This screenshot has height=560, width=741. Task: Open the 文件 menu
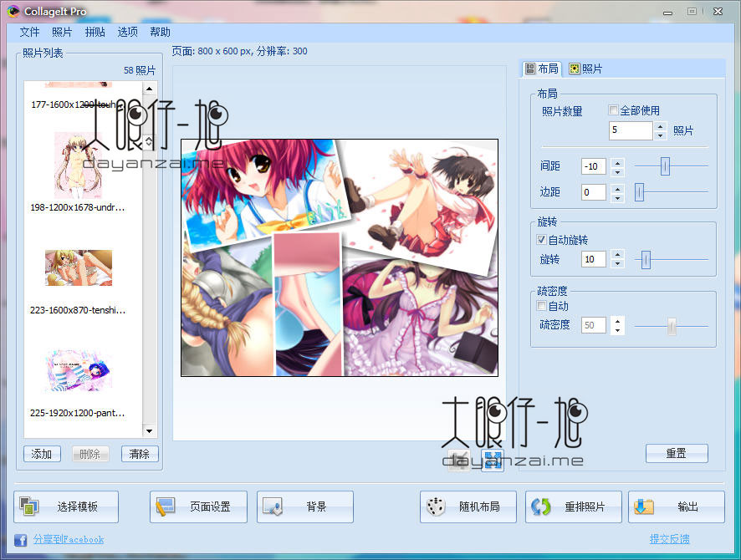coord(29,32)
